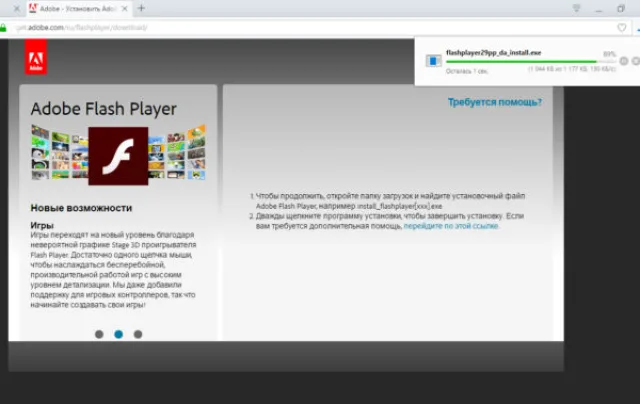Select the active blue carousel dot

118,334
